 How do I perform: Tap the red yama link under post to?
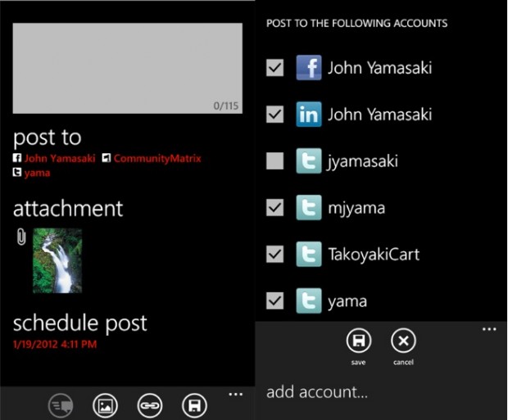(x=37, y=173)
